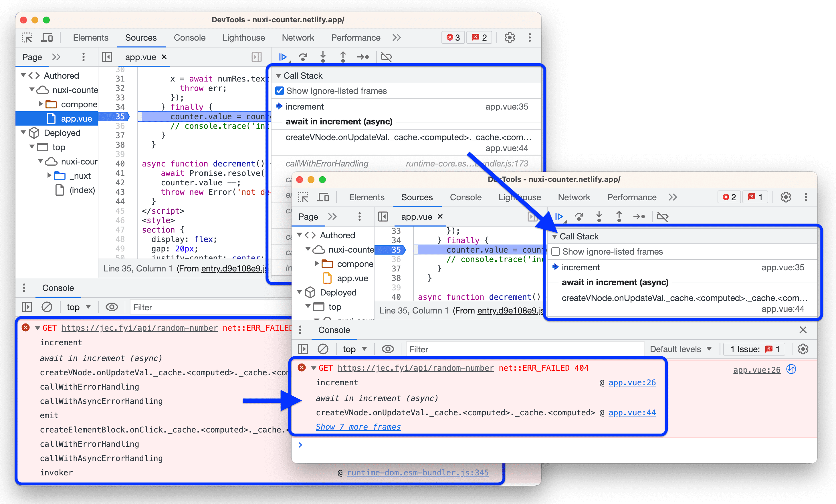Select the Default levels dropdown in Console
Screen dimensions: 836x504
(x=680, y=348)
